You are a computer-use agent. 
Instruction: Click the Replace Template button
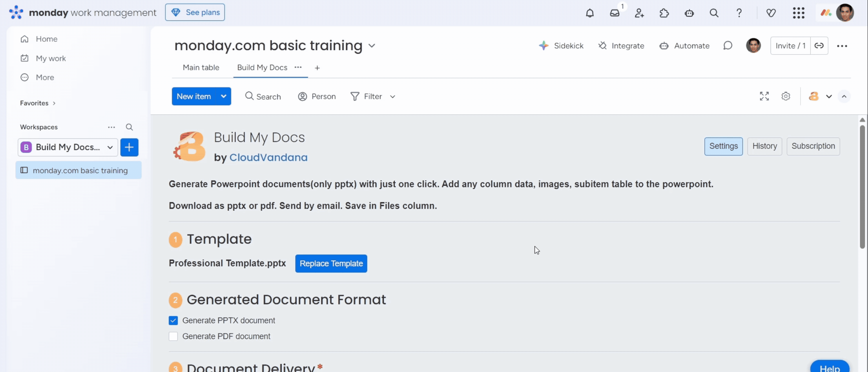tap(331, 263)
